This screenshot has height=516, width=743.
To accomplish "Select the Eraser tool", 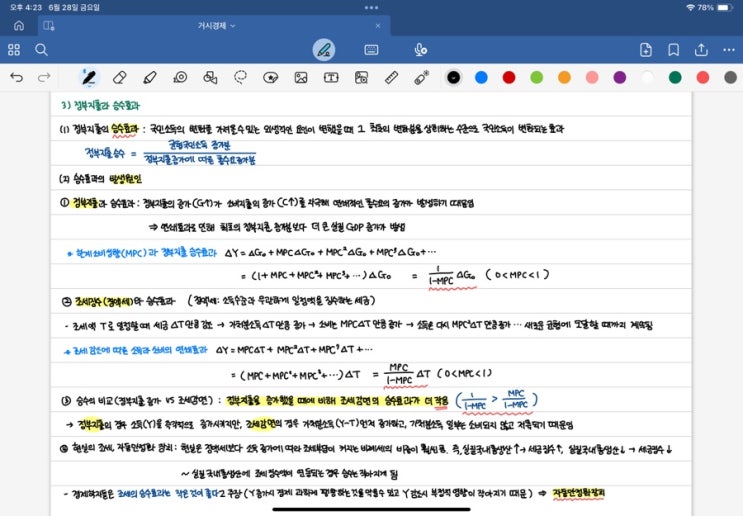I will coord(119,77).
